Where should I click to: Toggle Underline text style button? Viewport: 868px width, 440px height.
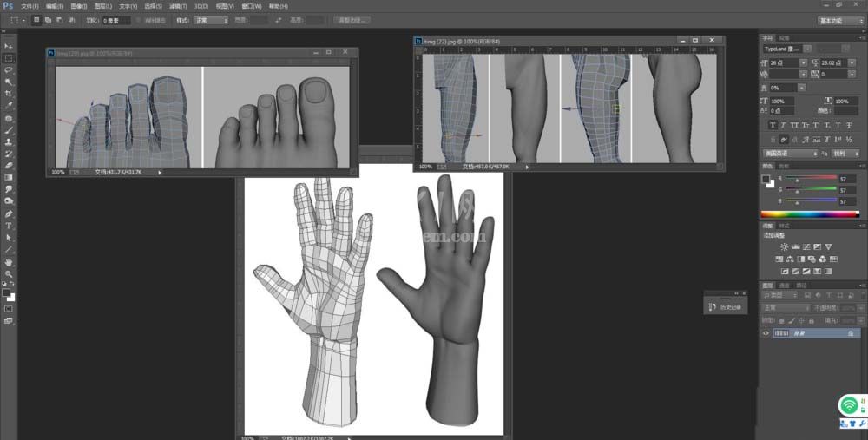click(838, 126)
